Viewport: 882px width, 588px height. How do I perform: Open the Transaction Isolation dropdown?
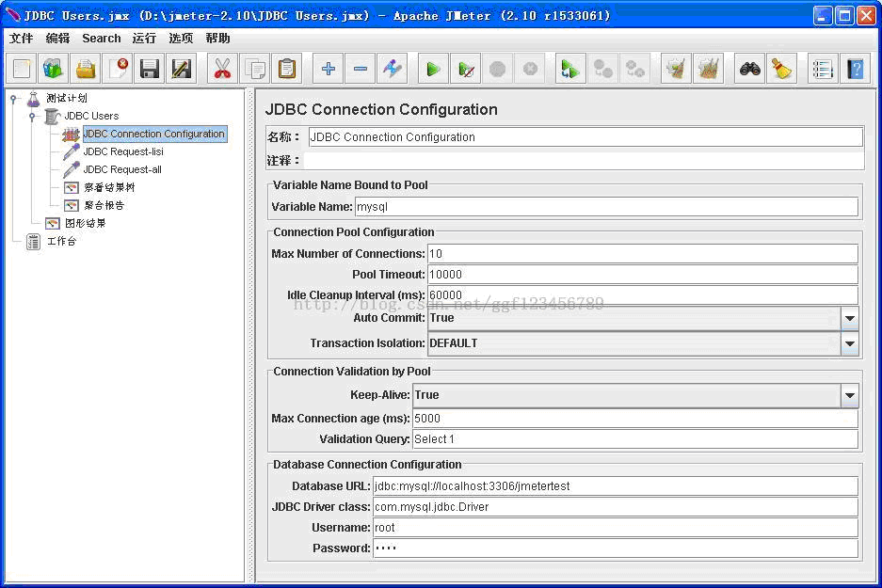(x=850, y=343)
